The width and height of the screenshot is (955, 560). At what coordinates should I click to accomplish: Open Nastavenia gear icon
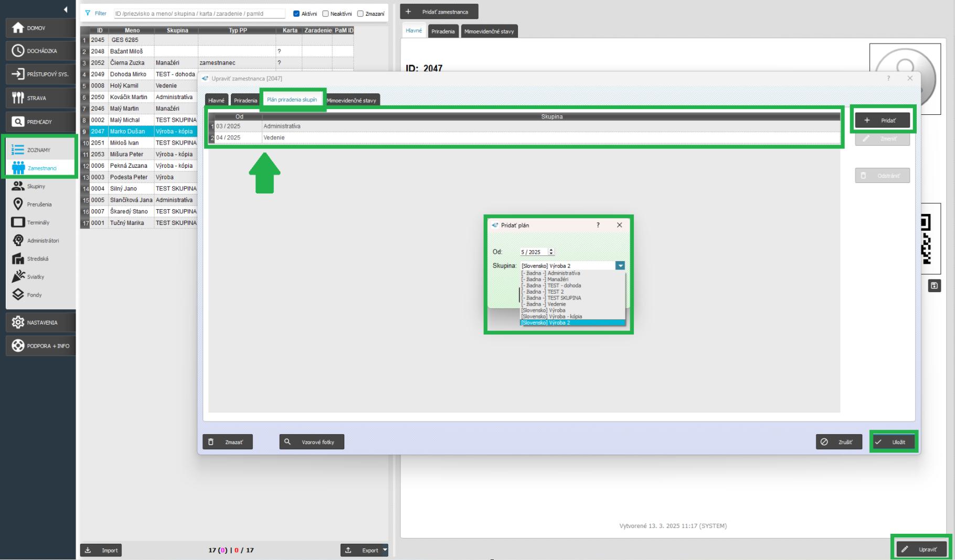point(18,322)
